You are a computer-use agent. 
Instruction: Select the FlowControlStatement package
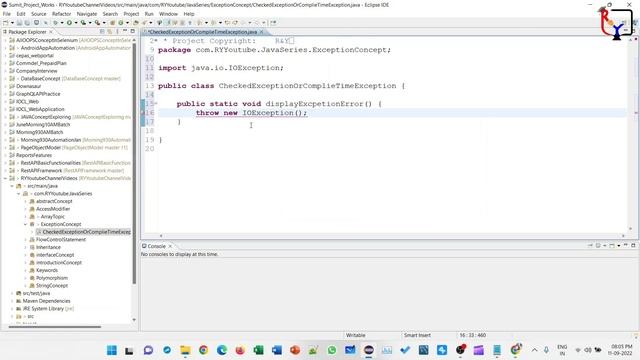click(61, 240)
